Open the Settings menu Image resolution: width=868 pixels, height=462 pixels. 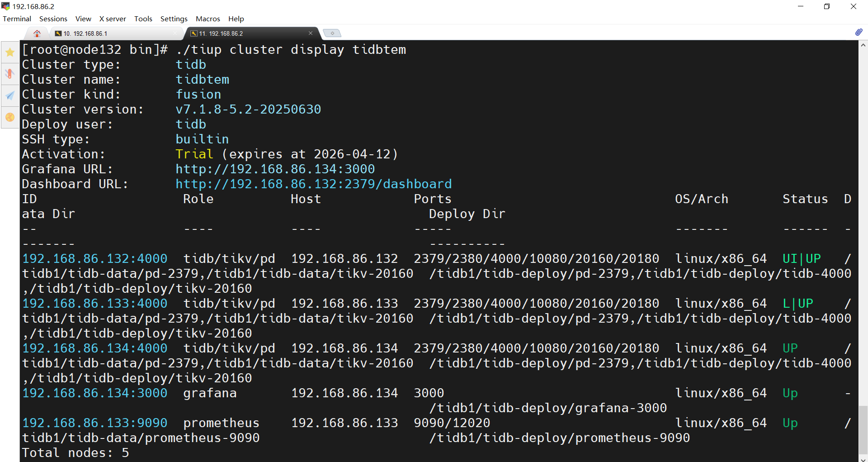coord(174,19)
